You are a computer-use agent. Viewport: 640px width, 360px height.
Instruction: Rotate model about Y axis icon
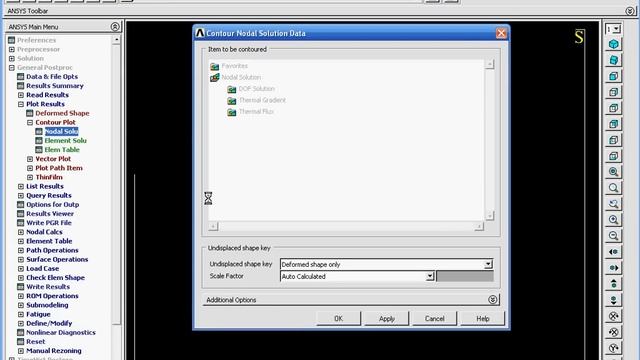coord(613,347)
